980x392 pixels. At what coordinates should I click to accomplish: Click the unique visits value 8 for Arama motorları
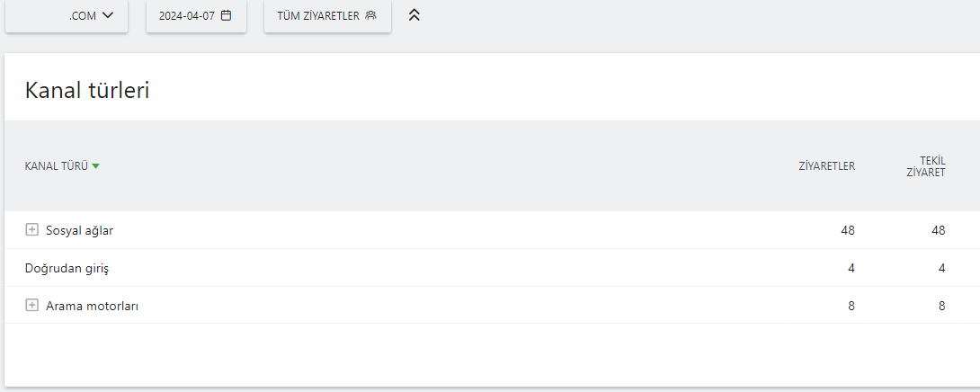pos(941,306)
